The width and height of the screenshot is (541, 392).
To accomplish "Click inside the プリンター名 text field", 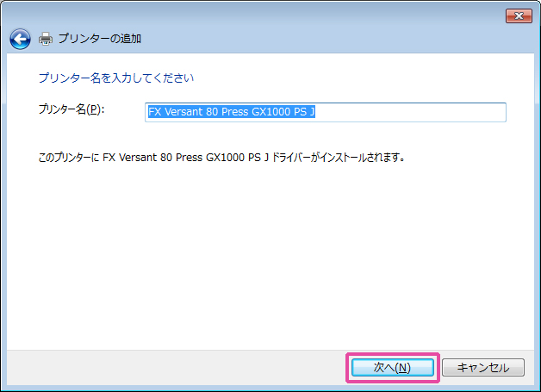I will click(x=326, y=112).
